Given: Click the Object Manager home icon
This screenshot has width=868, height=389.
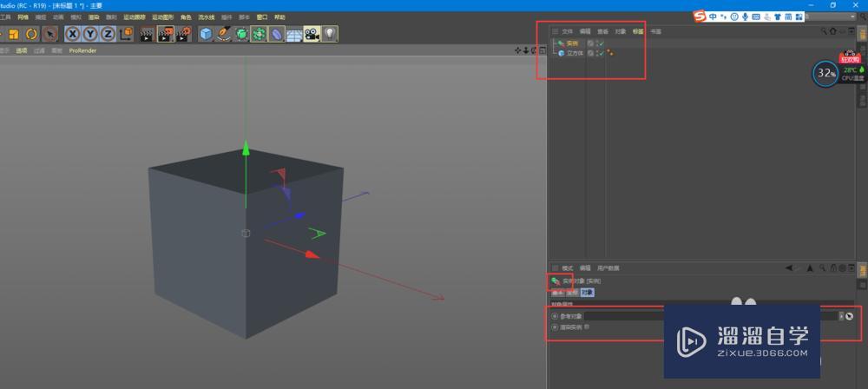Looking at the screenshot, I should [x=832, y=31].
